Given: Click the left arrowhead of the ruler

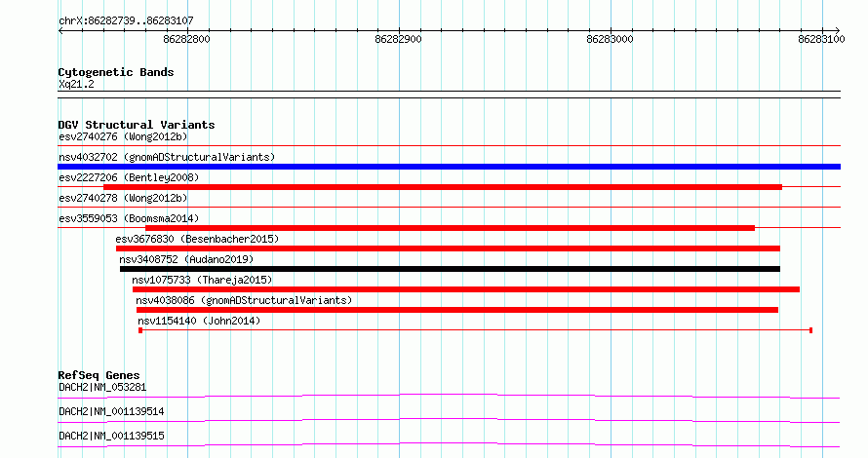Looking at the screenshot, I should (x=60, y=31).
